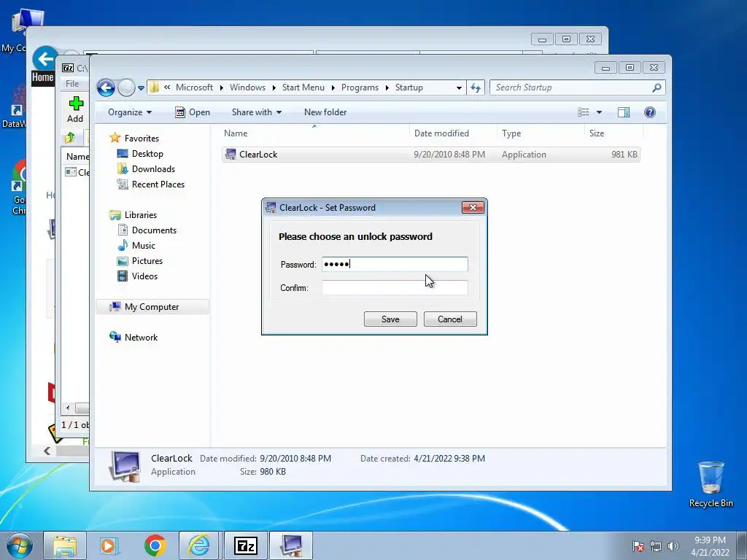Open network tray icon
Screen dimensions: 747x560
pyautogui.click(x=656, y=546)
